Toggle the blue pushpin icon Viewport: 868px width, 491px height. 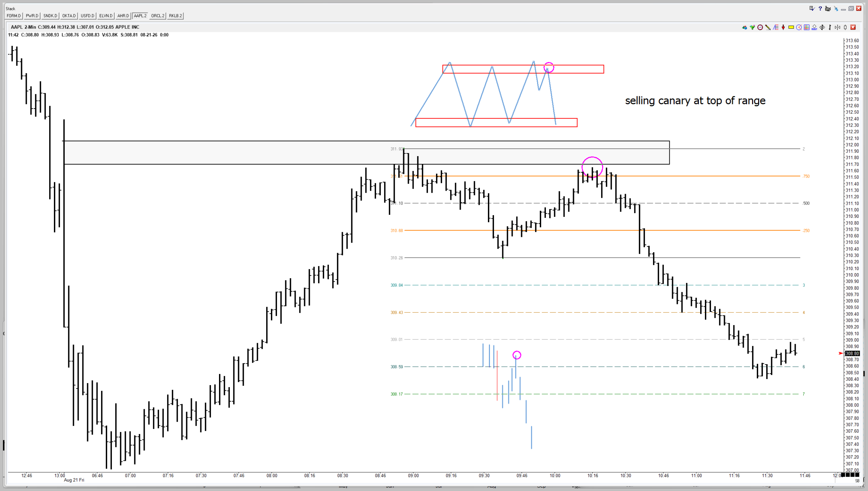836,8
